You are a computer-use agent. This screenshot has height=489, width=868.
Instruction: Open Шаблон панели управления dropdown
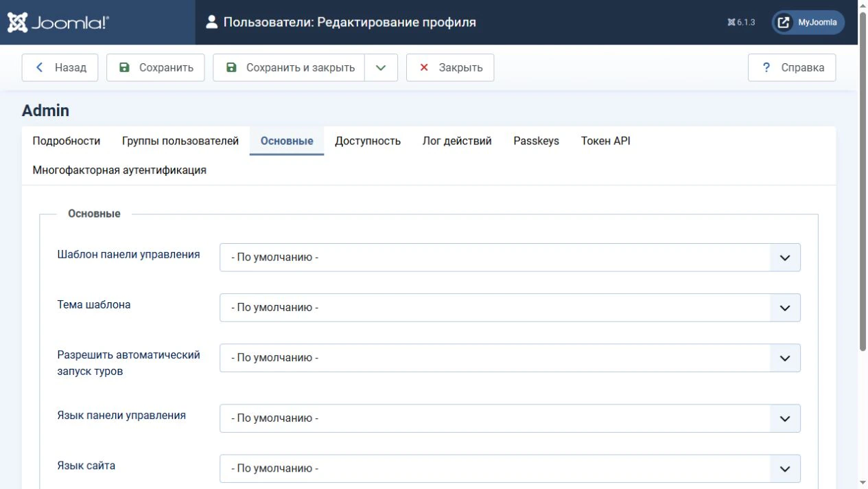(510, 258)
